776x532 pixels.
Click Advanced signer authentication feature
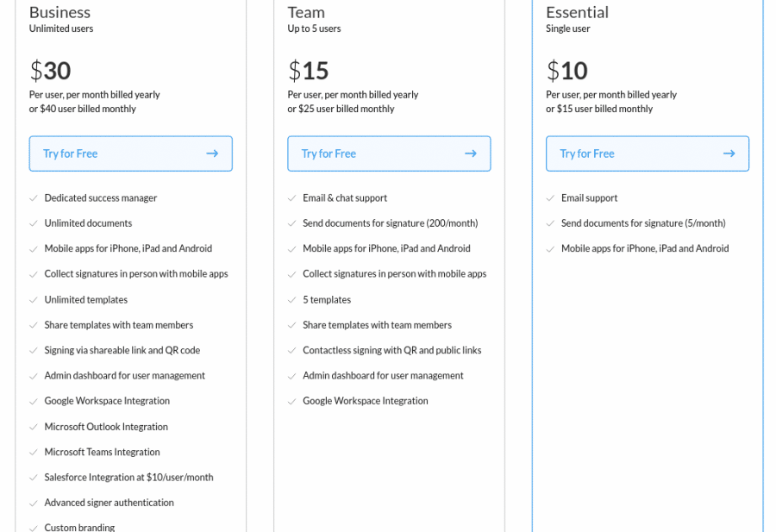tap(110, 503)
